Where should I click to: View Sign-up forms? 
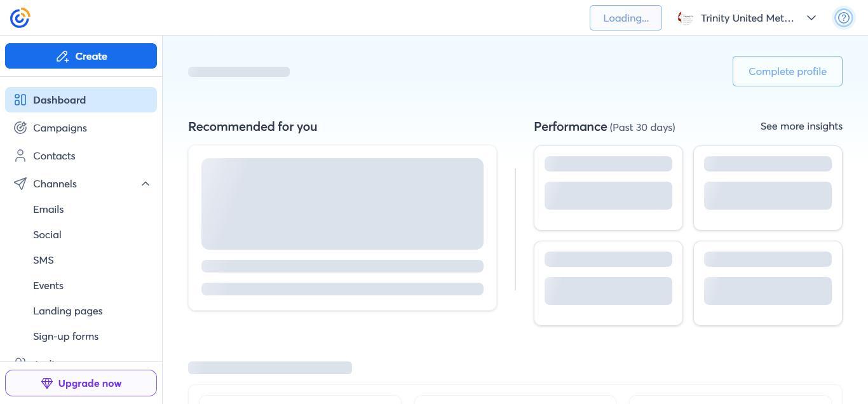[x=65, y=336]
